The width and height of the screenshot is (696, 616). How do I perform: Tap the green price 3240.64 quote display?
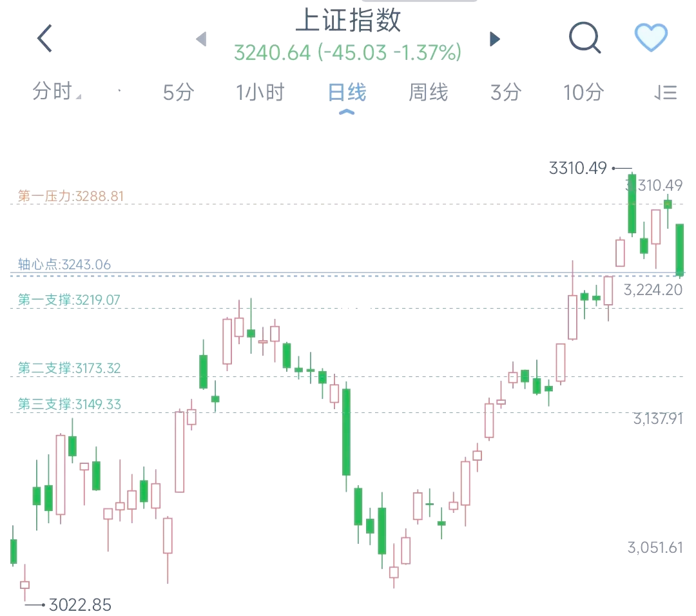tap(348, 53)
